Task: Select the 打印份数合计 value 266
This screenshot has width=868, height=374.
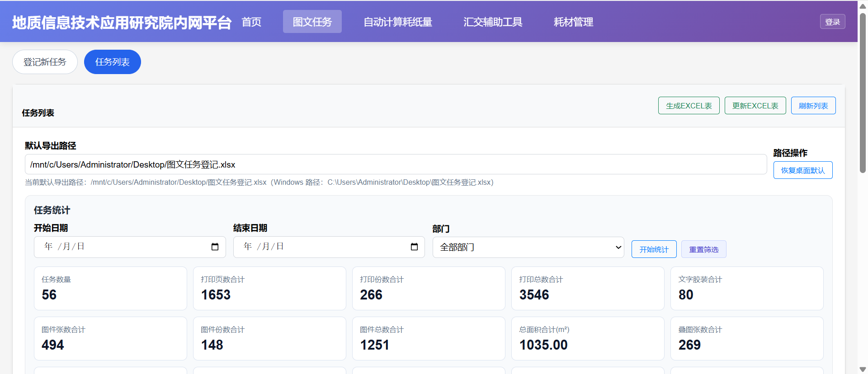Action: coord(371,295)
